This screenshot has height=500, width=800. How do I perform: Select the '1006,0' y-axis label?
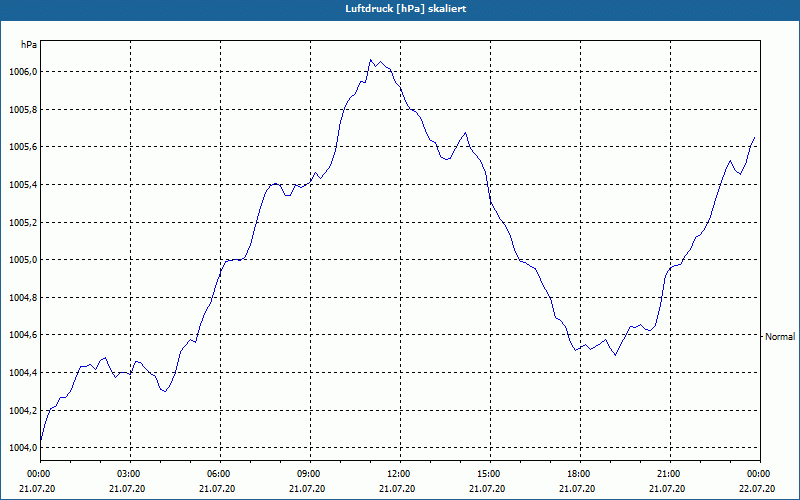coord(23,72)
